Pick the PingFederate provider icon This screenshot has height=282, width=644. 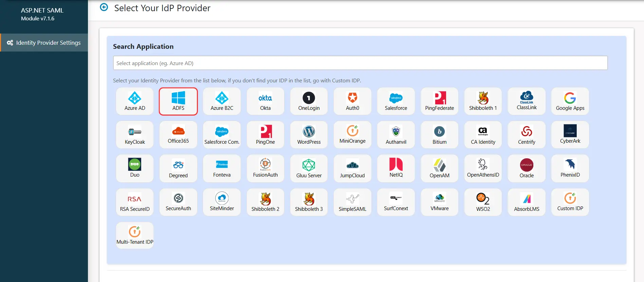[439, 101]
